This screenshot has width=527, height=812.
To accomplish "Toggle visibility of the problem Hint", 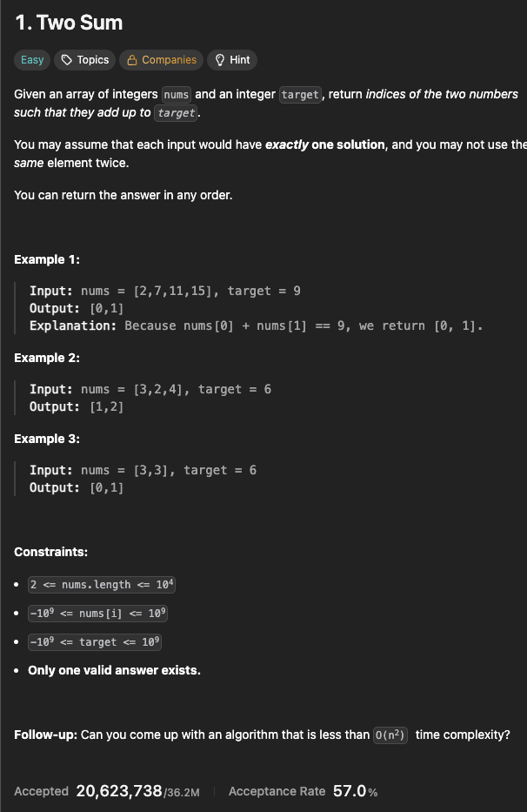I will tap(231, 59).
